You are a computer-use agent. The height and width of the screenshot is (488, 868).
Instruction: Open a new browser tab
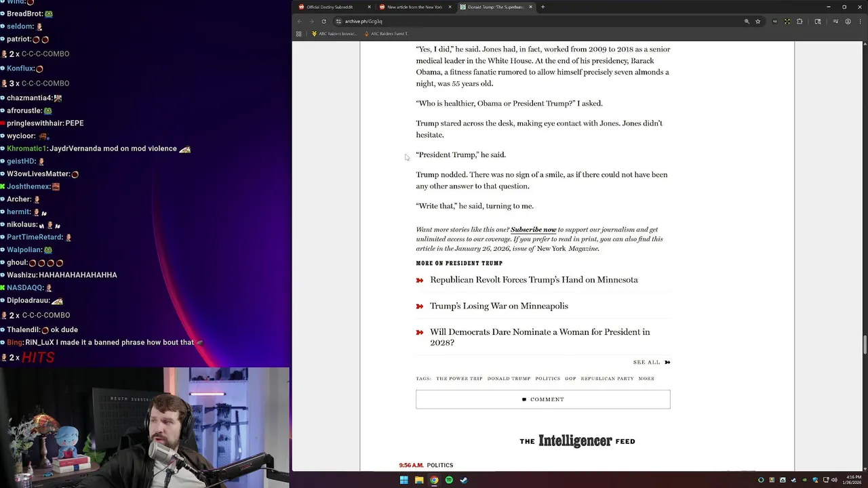pos(542,7)
